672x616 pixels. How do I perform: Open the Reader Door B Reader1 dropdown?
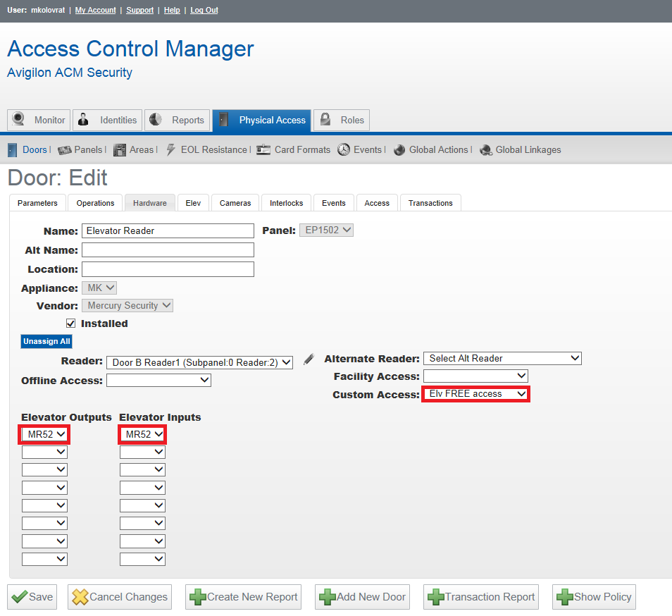point(199,362)
